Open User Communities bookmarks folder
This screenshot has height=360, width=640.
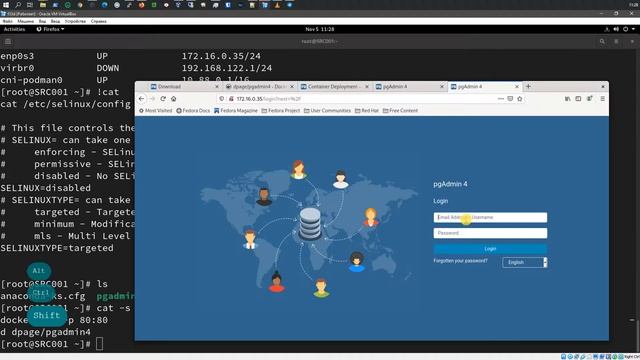click(327, 111)
